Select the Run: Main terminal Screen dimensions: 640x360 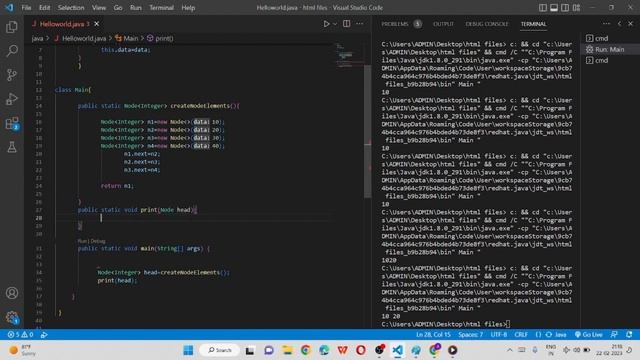point(610,49)
